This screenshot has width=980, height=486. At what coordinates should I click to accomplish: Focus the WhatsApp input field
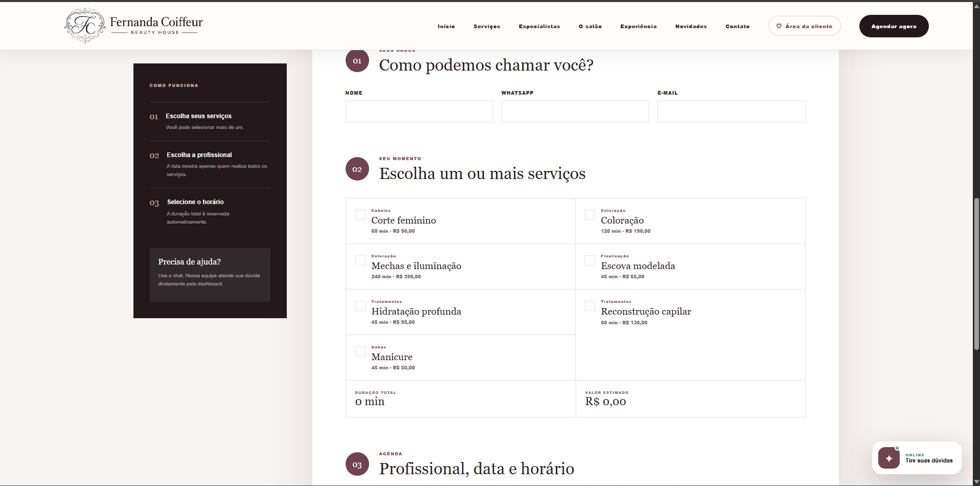tap(575, 111)
